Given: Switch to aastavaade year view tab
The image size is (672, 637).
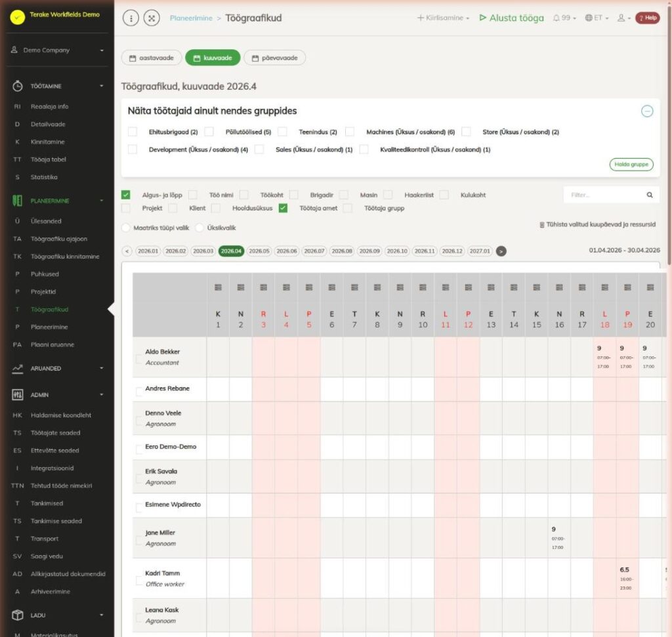Looking at the screenshot, I should 152,58.
